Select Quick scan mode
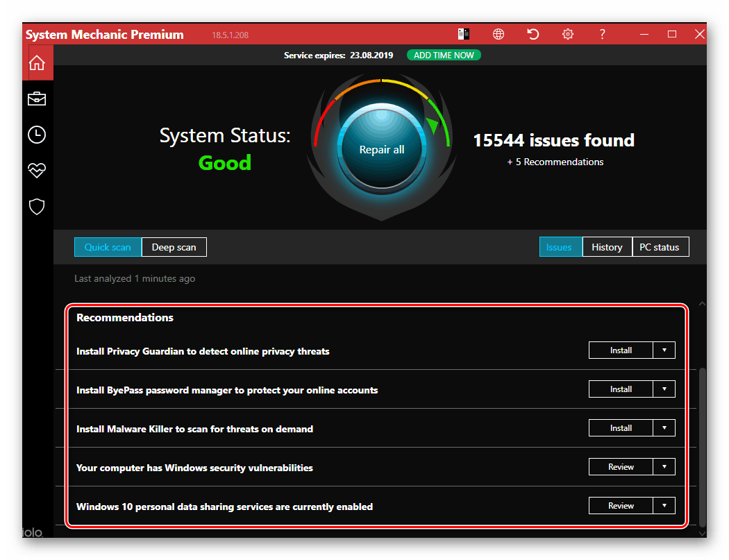 [108, 247]
